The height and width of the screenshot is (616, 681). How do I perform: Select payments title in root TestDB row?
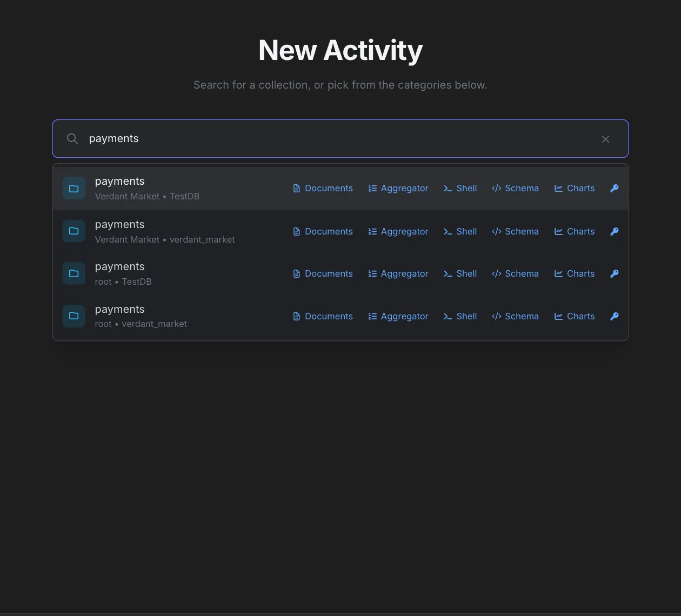(x=120, y=267)
